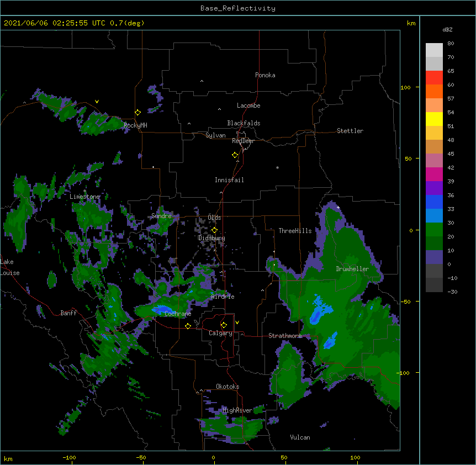Click the Sylvan label
476x465 pixels.
pos(215,135)
